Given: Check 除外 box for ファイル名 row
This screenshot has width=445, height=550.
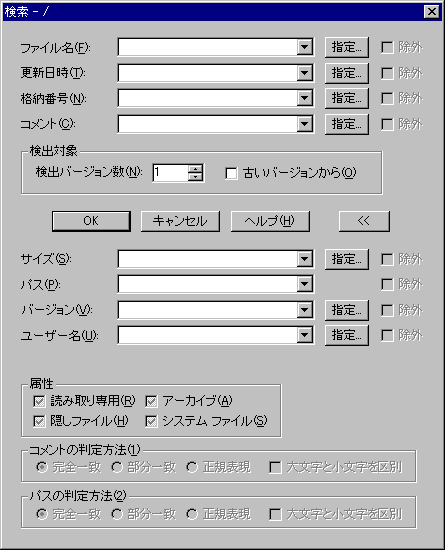Looking at the screenshot, I should pyautogui.click(x=387, y=47).
